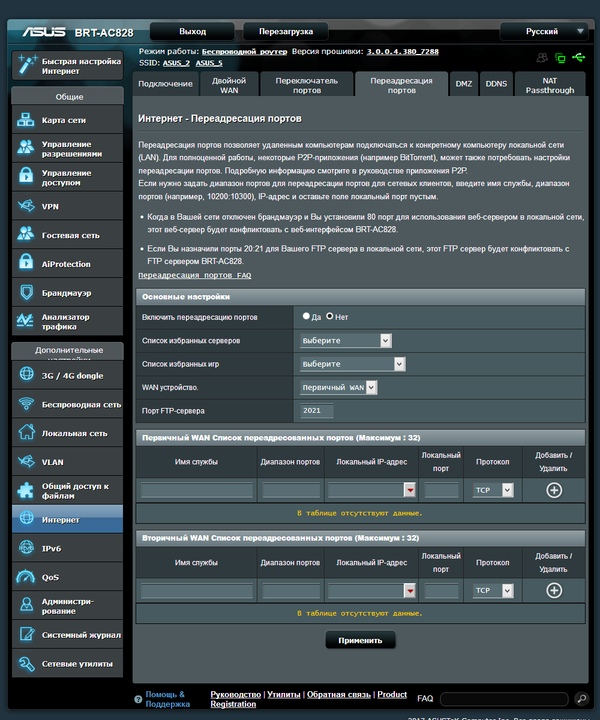Click the QoS gauge icon
This screenshot has width=600, height=720.
point(26,577)
